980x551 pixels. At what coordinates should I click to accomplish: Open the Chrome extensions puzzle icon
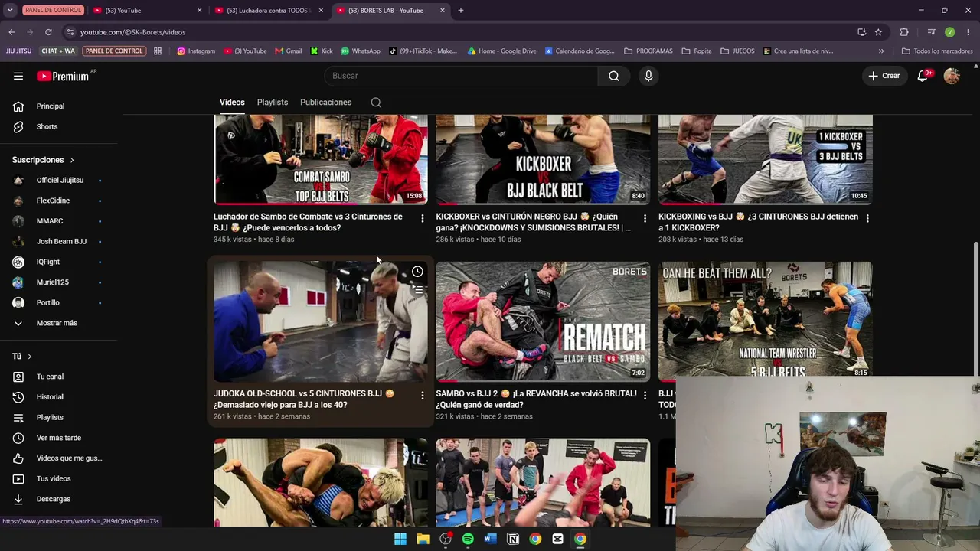point(904,32)
